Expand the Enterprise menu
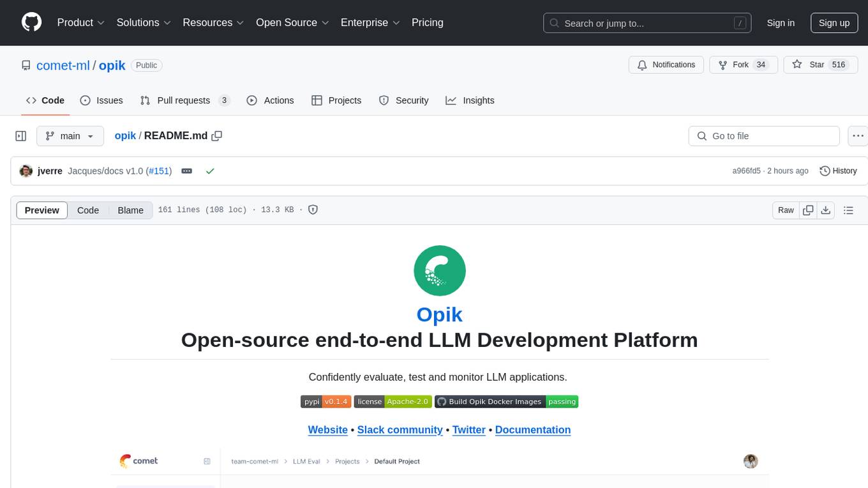868x488 pixels. [370, 22]
